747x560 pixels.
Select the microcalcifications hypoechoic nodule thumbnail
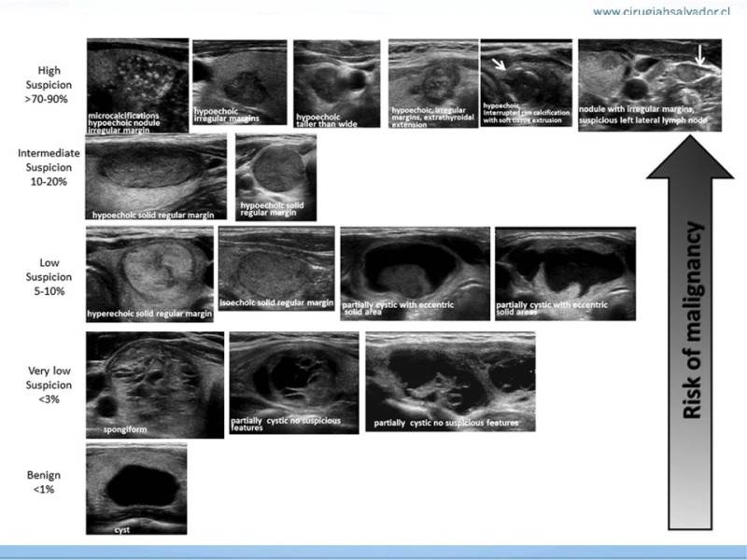[136, 87]
